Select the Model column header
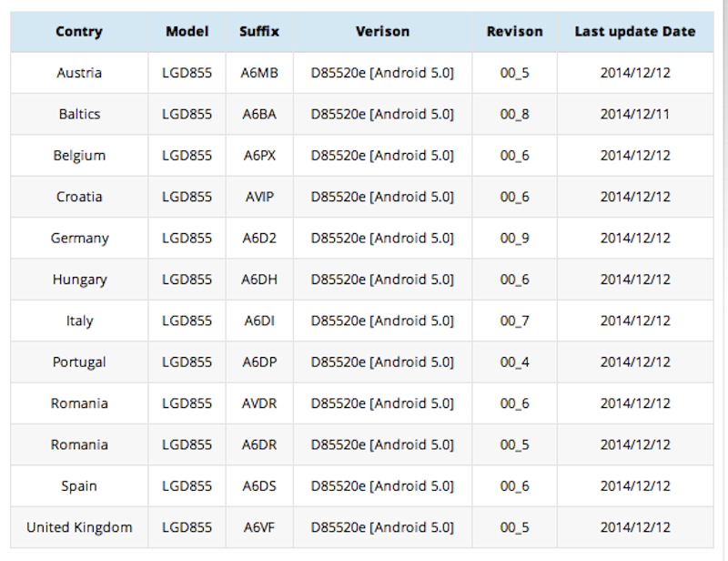Viewport: 728px width, 561px height. pyautogui.click(x=187, y=32)
